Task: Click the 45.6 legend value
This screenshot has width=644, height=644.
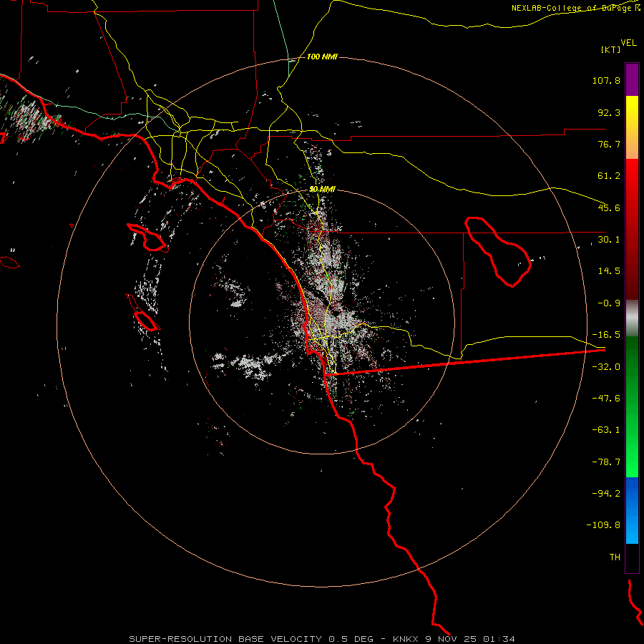Action: (609, 208)
